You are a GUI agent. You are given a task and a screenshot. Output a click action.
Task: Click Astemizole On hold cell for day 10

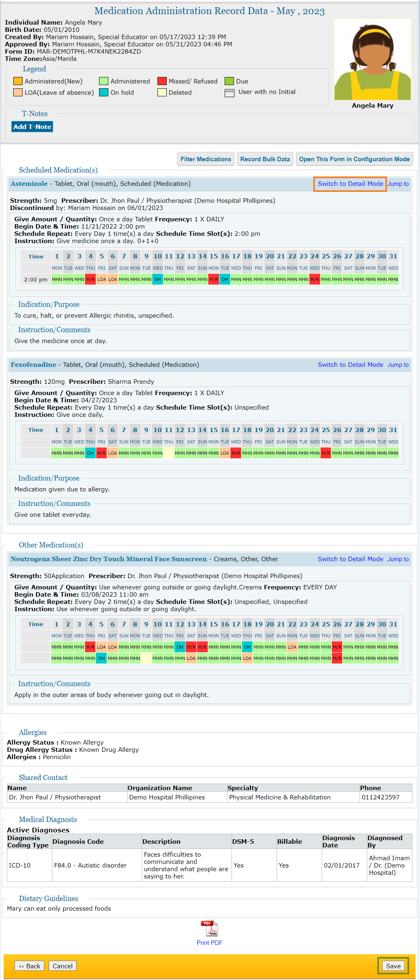pos(157,279)
